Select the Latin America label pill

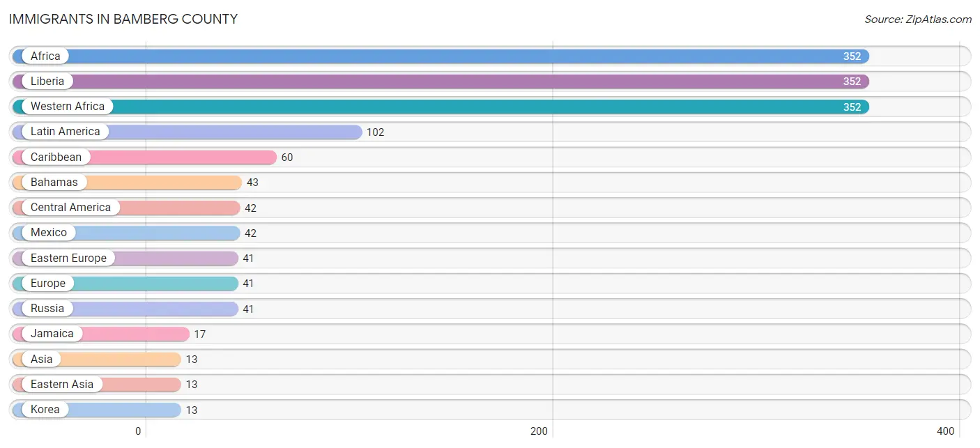[65, 132]
